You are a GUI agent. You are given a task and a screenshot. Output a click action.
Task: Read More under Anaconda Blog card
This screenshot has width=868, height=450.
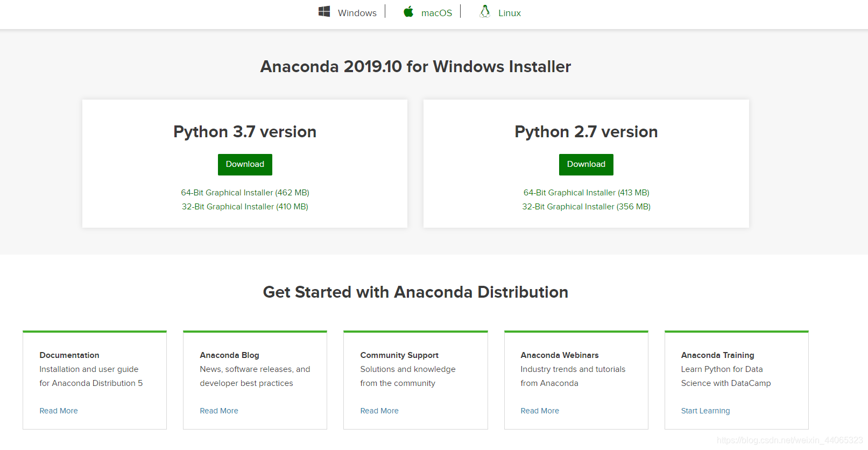click(x=219, y=411)
